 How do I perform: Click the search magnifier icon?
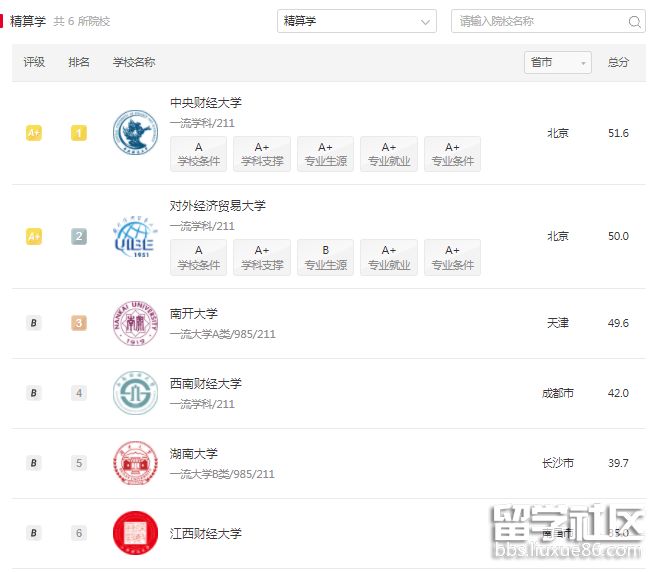[x=634, y=21]
